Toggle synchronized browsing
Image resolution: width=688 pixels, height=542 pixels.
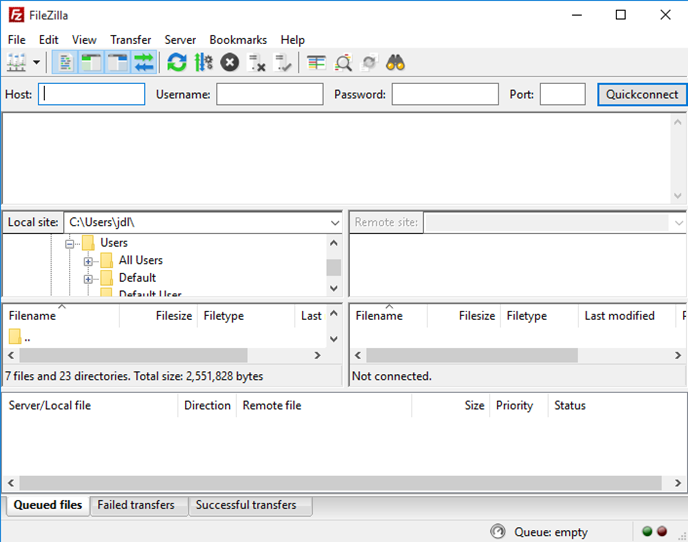[369, 62]
